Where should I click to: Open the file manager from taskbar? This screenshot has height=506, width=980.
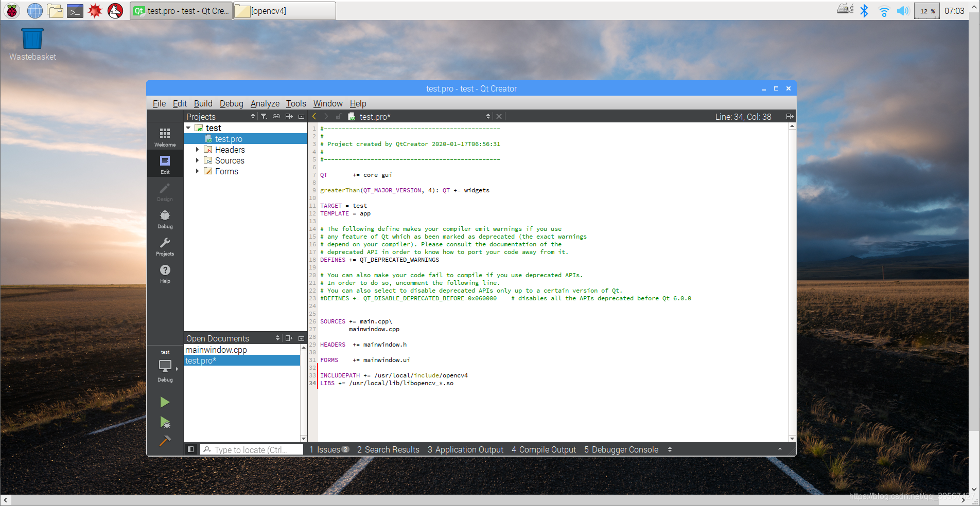pos(55,10)
